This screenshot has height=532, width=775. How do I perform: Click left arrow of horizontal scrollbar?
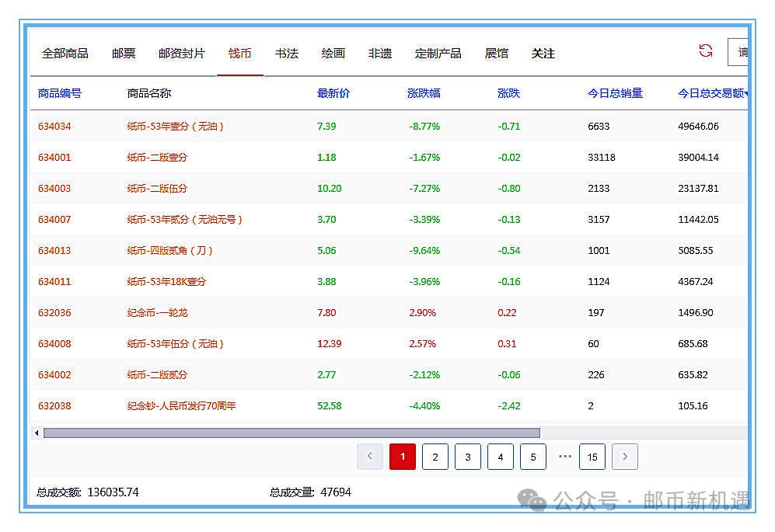point(36,433)
